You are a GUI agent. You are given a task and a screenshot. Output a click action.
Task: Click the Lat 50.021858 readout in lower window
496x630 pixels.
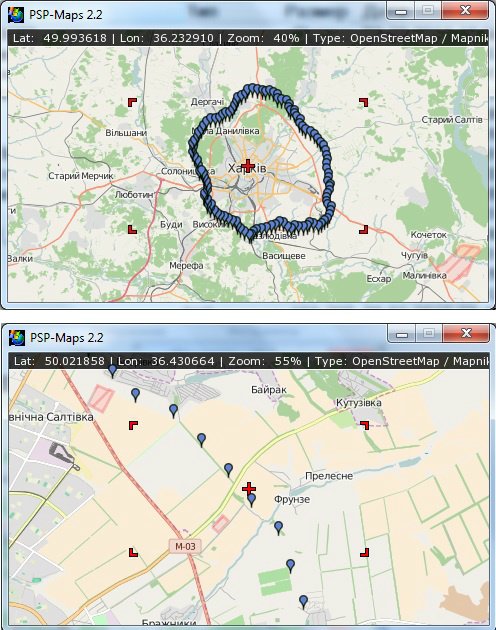(x=59, y=361)
